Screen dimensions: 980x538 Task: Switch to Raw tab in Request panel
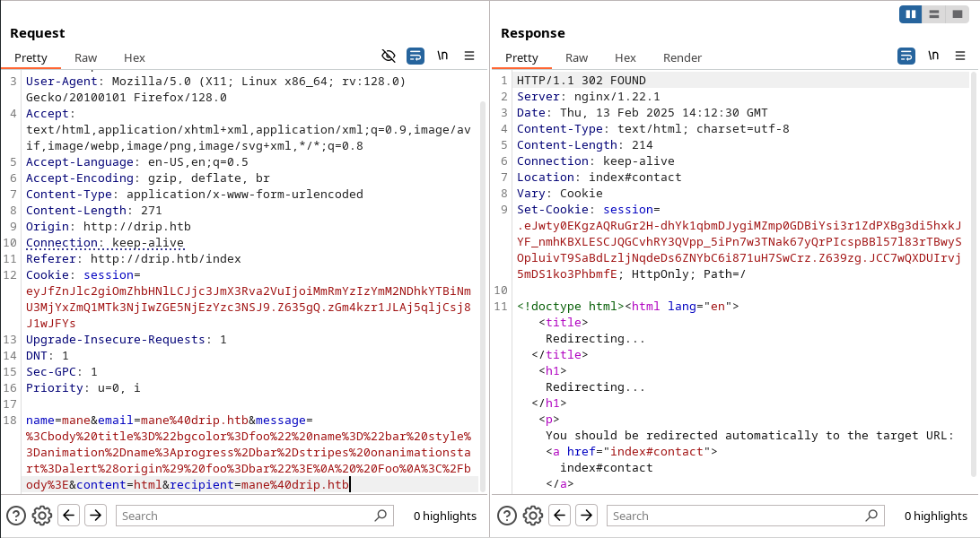(86, 57)
